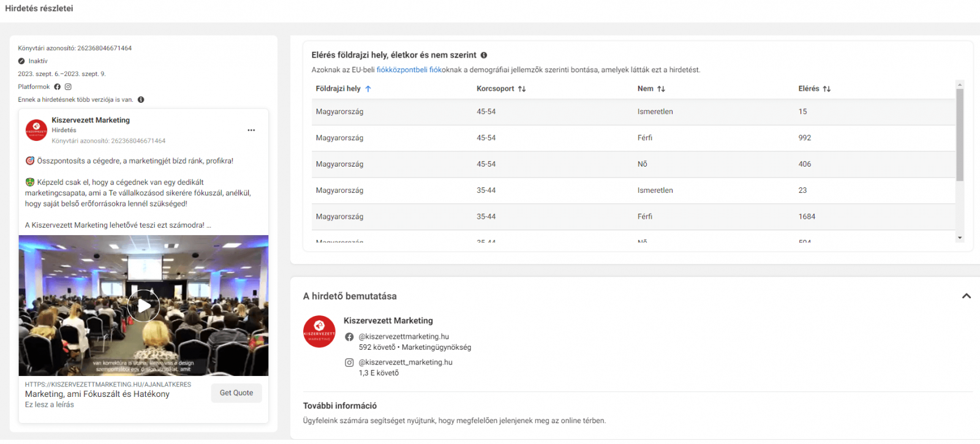Click advertiser logo in About section
This screenshot has width=980, height=444.
coord(319,332)
